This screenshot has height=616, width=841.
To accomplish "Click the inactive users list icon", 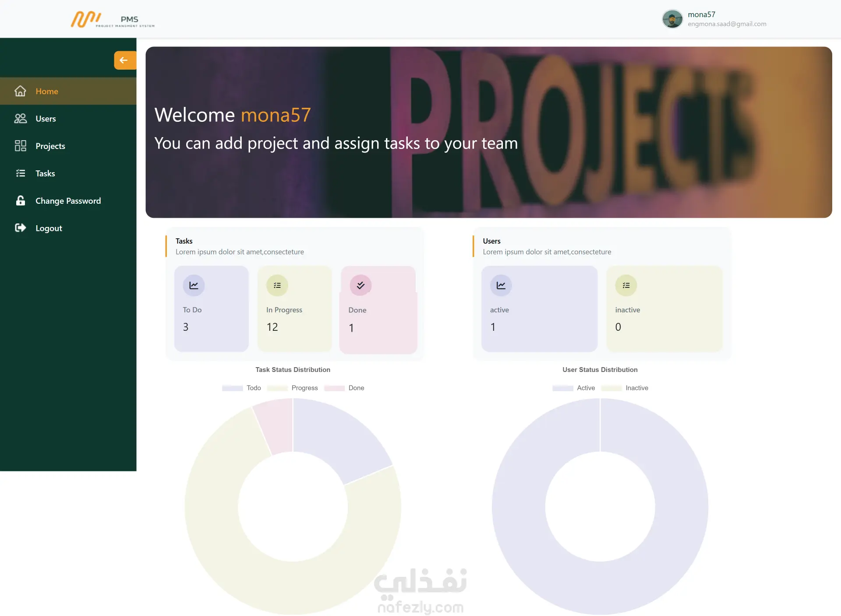I will pos(626,286).
